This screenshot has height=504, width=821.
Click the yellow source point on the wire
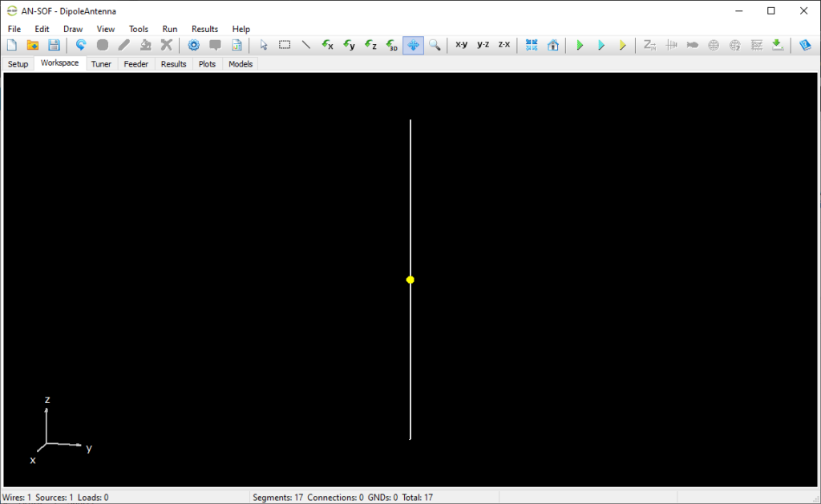point(410,280)
